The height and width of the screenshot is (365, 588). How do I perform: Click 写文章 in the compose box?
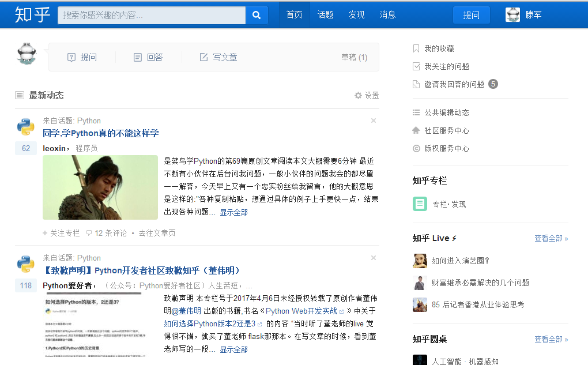click(x=218, y=58)
